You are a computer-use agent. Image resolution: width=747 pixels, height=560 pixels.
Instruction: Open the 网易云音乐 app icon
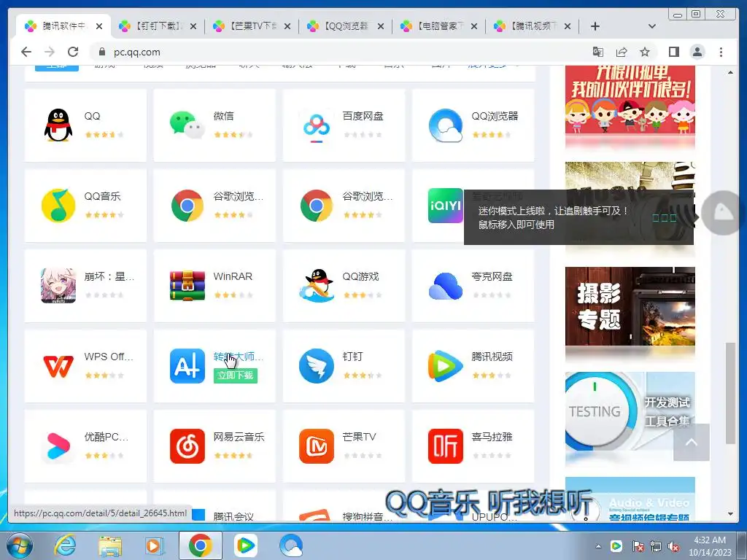(187, 446)
